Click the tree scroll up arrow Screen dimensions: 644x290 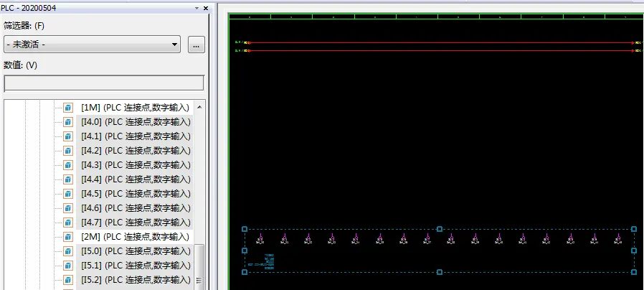199,107
